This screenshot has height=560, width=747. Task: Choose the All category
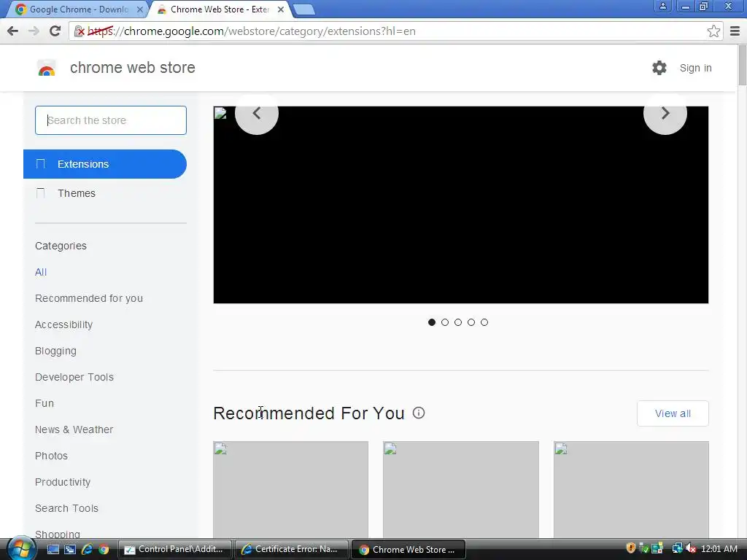pyautogui.click(x=41, y=272)
